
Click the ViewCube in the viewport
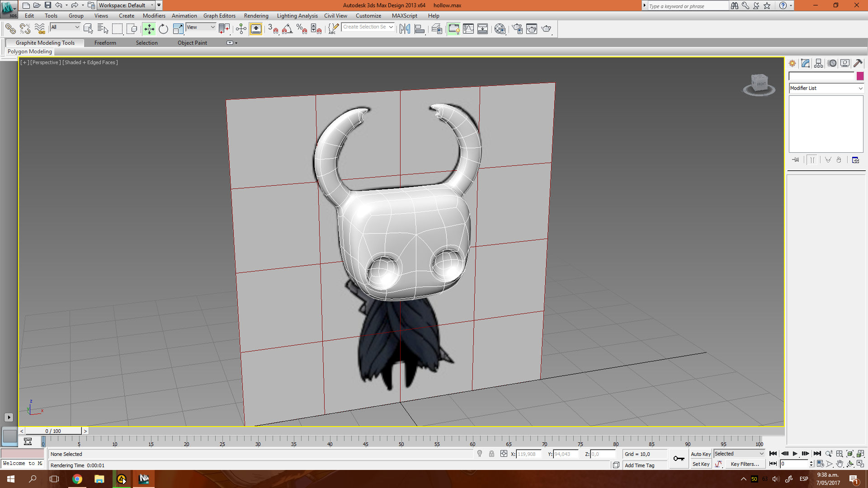point(759,84)
